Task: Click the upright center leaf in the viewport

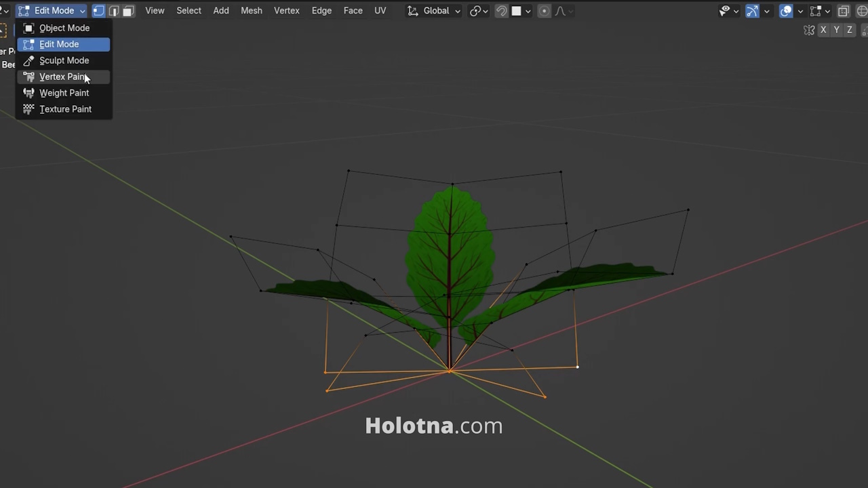Action: [450, 254]
